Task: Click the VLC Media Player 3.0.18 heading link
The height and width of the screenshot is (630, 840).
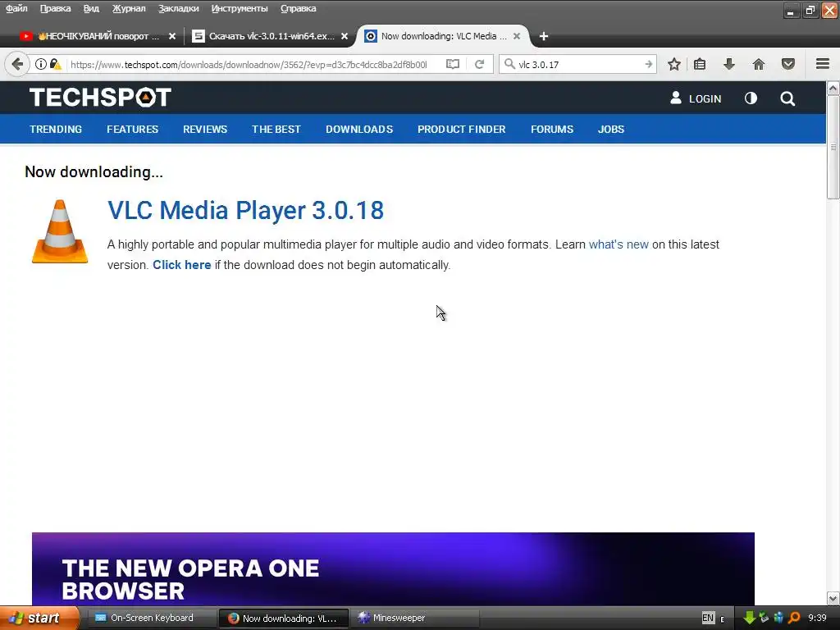Action: [246, 210]
